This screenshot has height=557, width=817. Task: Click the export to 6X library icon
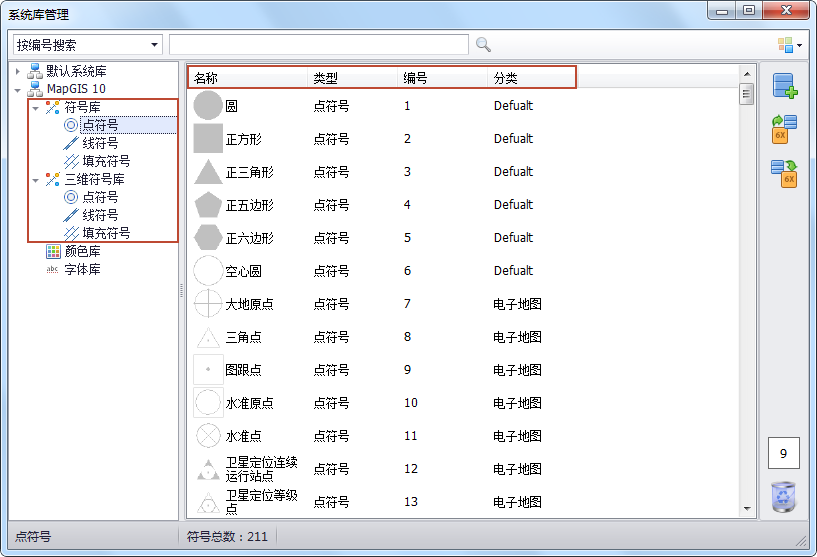(x=784, y=173)
